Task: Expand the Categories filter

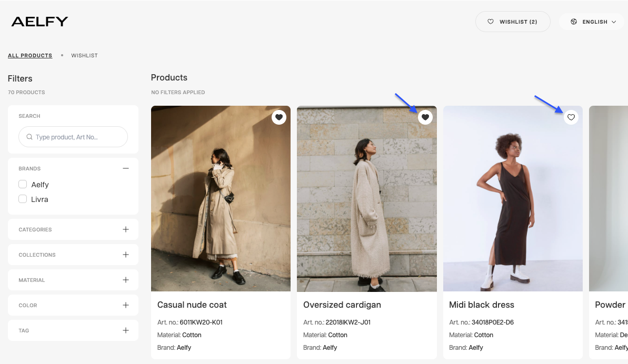Action: pos(125,229)
